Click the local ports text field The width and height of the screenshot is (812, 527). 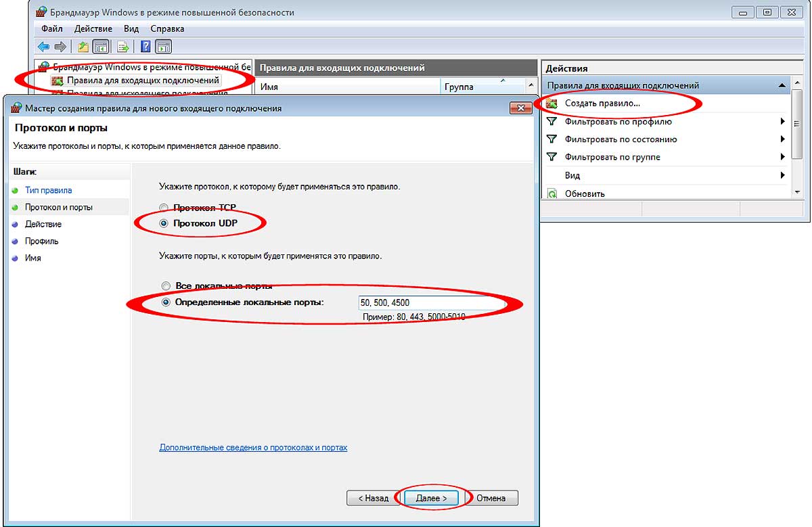430,302
